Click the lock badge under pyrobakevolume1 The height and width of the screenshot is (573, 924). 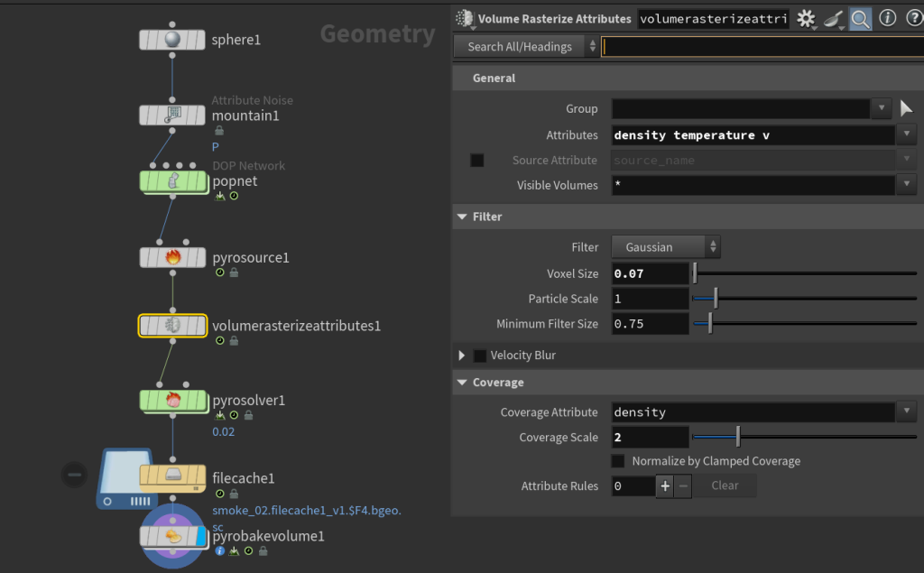(263, 551)
